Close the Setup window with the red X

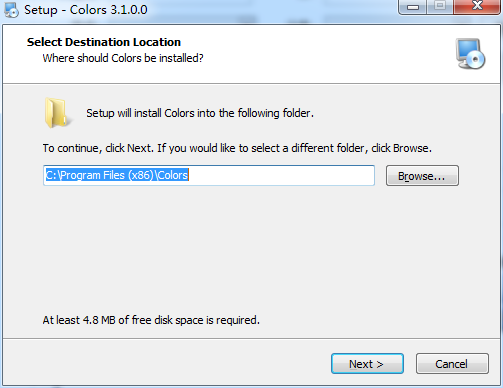(x=477, y=7)
